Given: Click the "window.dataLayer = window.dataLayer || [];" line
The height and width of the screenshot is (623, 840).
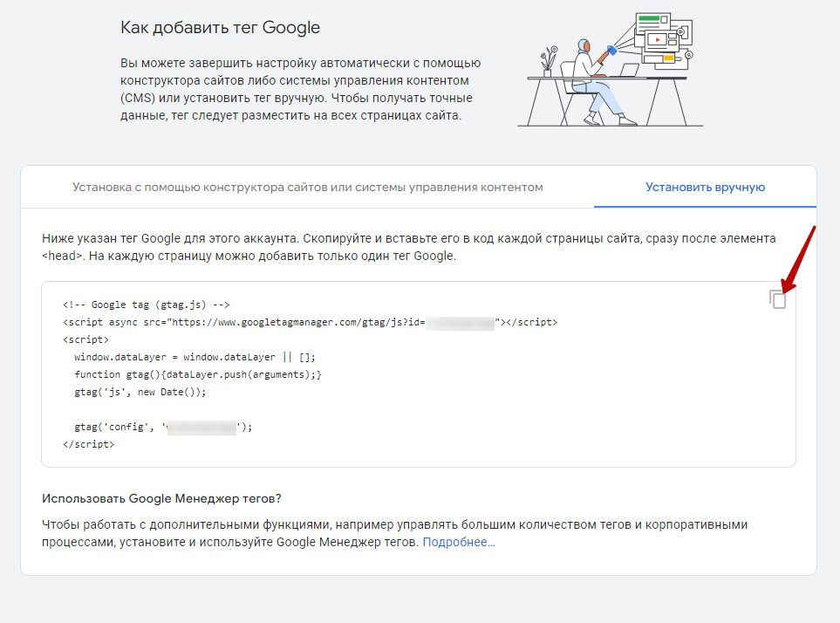Looking at the screenshot, I should [195, 357].
